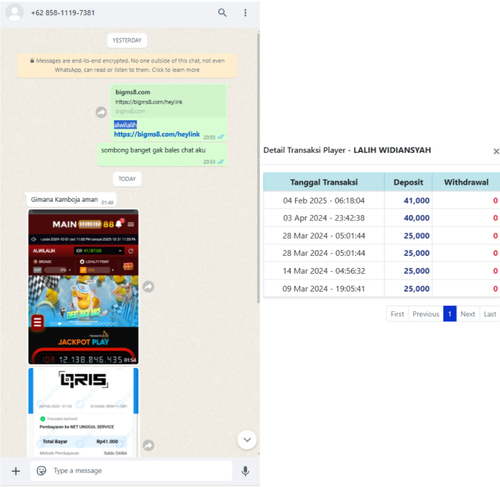
Task: Select row 14 Mar 2024 - 04:56:32
Action: tap(382, 271)
